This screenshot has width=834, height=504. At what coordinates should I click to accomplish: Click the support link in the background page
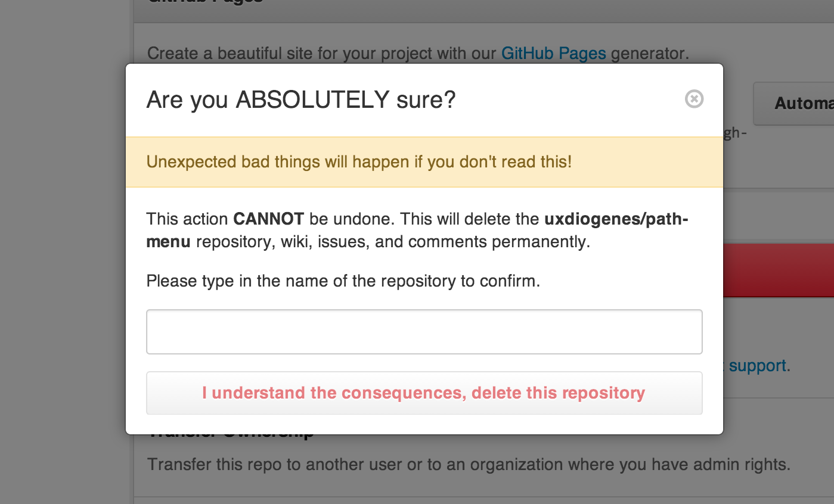(x=758, y=365)
